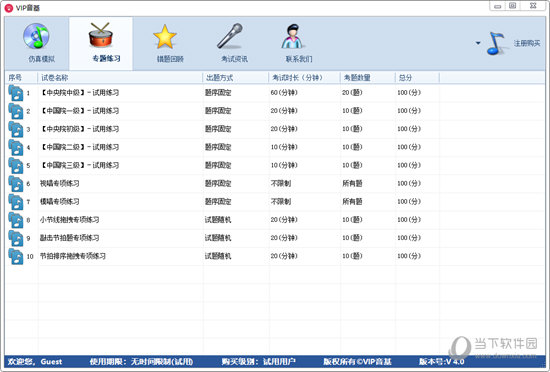Open the 考试资讯 microphone icon
The width and height of the screenshot is (550, 372).
pyautogui.click(x=230, y=36)
